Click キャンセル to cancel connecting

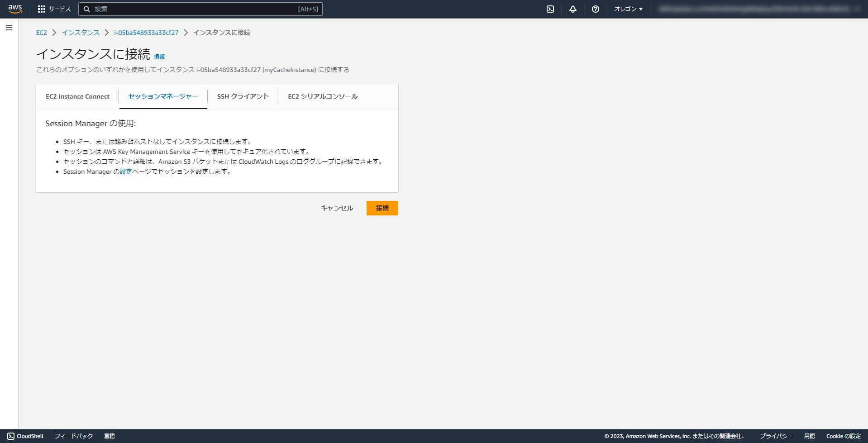[336, 208]
